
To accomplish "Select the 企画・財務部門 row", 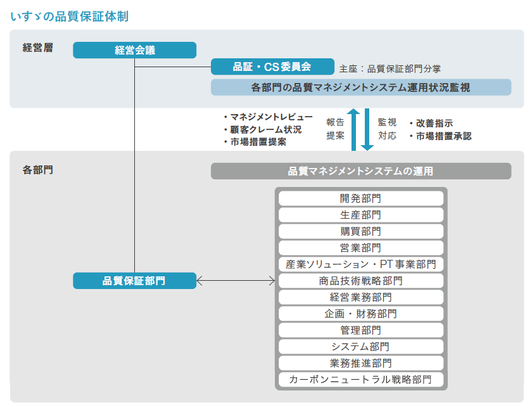I will pos(361,314).
